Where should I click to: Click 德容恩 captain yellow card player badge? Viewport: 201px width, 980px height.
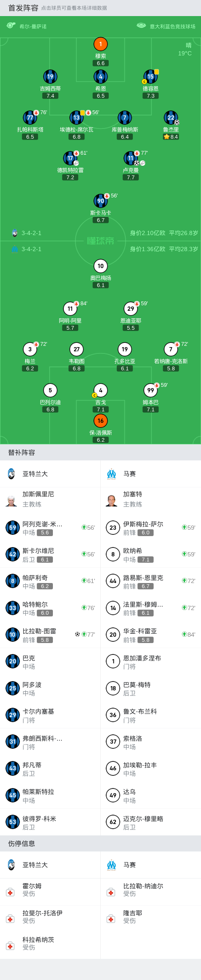[151, 77]
